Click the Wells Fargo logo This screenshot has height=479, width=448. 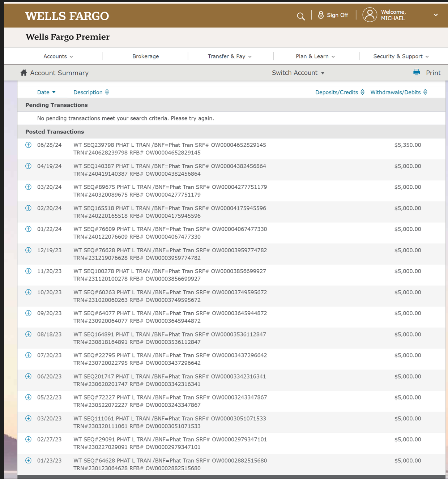67,16
